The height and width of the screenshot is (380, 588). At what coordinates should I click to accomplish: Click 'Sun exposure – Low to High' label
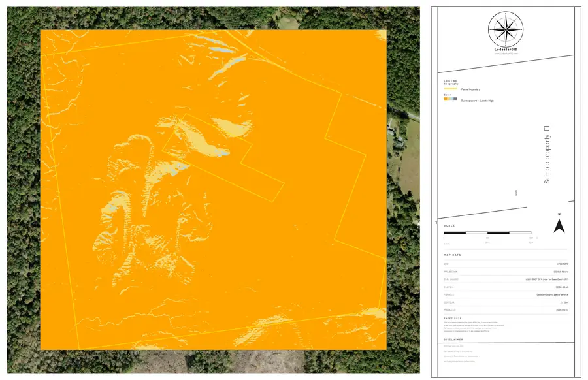click(x=478, y=101)
